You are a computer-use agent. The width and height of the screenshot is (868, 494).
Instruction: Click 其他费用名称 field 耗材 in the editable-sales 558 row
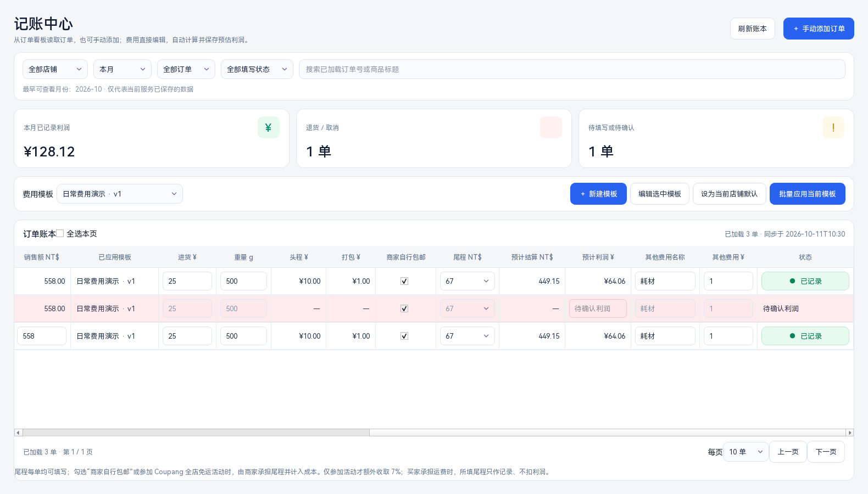tap(665, 336)
